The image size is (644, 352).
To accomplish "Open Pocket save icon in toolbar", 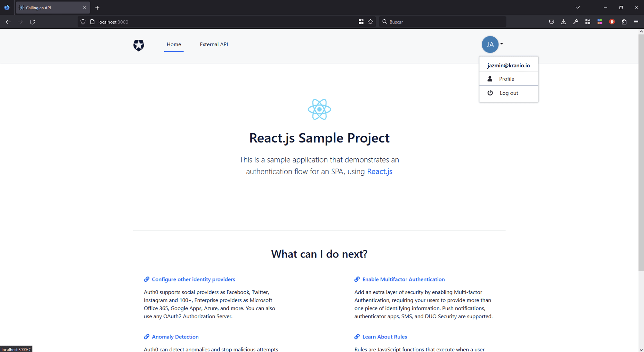I will tap(551, 22).
